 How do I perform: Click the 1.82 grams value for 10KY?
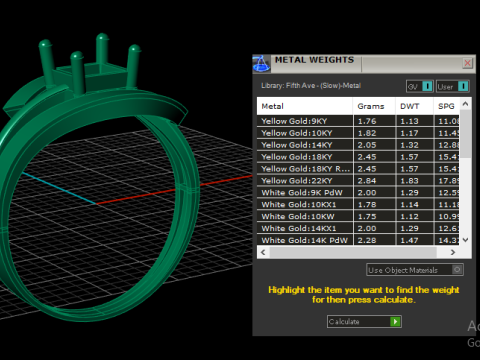[367, 133]
